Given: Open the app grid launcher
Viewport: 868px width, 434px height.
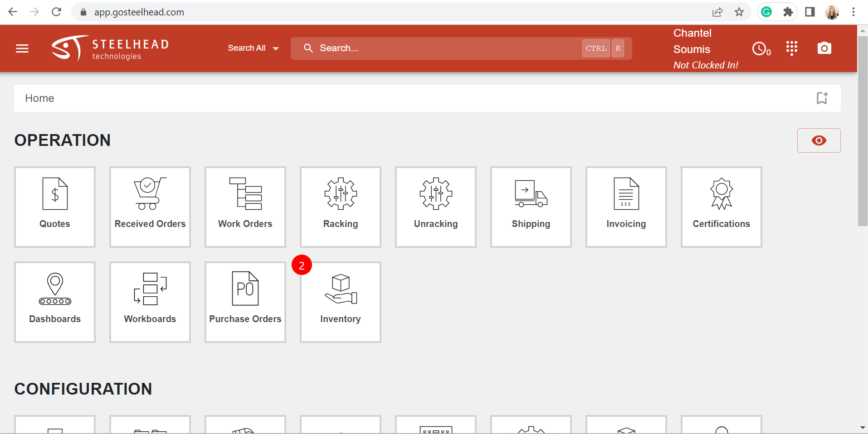Looking at the screenshot, I should (x=791, y=48).
